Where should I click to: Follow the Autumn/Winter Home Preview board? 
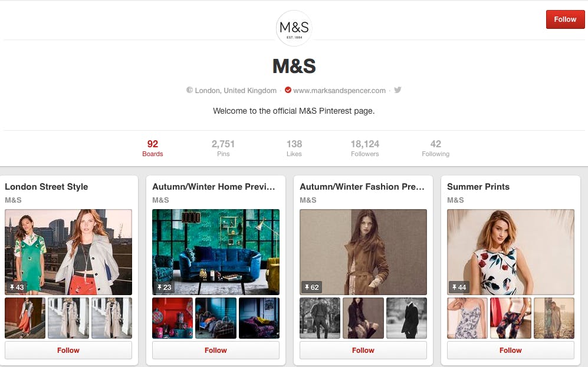click(216, 350)
